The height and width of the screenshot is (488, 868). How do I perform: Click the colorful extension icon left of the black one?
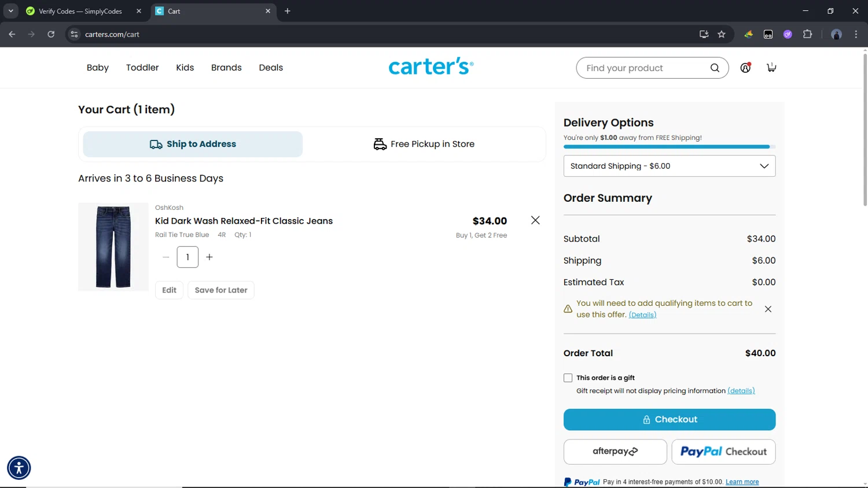coord(749,34)
